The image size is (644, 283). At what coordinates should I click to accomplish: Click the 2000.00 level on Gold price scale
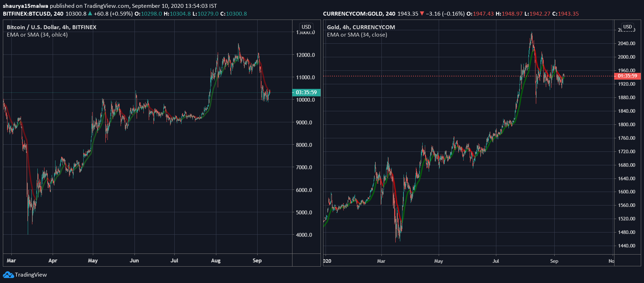[x=626, y=57]
